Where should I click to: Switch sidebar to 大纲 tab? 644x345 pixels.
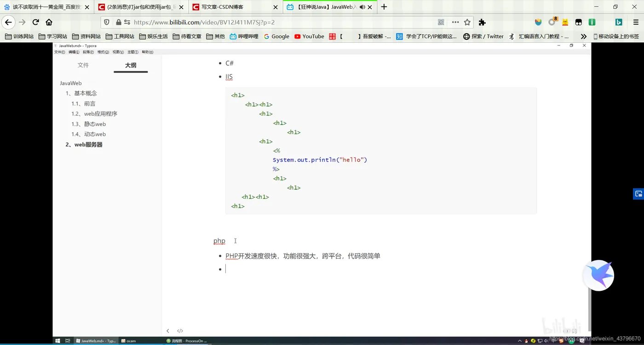point(131,65)
